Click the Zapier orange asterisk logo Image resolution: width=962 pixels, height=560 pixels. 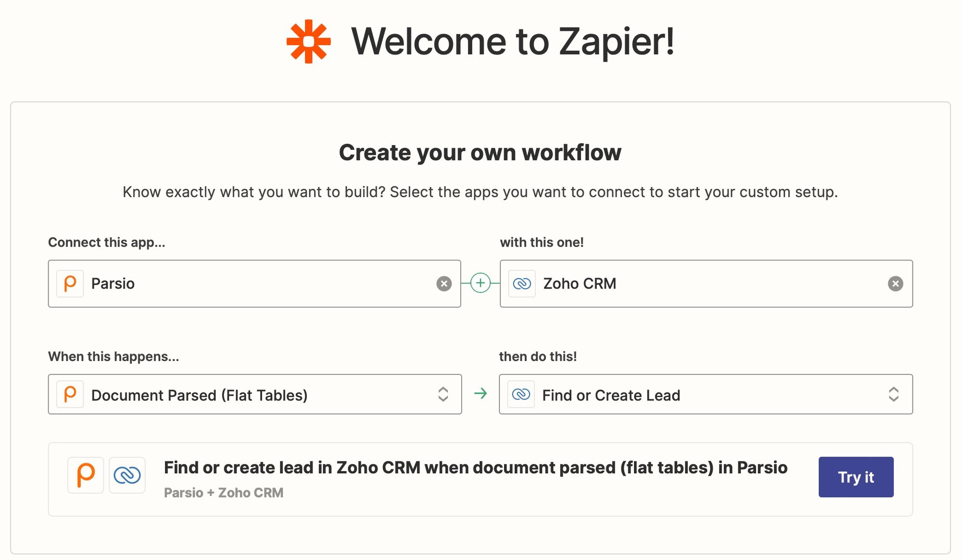(x=308, y=42)
